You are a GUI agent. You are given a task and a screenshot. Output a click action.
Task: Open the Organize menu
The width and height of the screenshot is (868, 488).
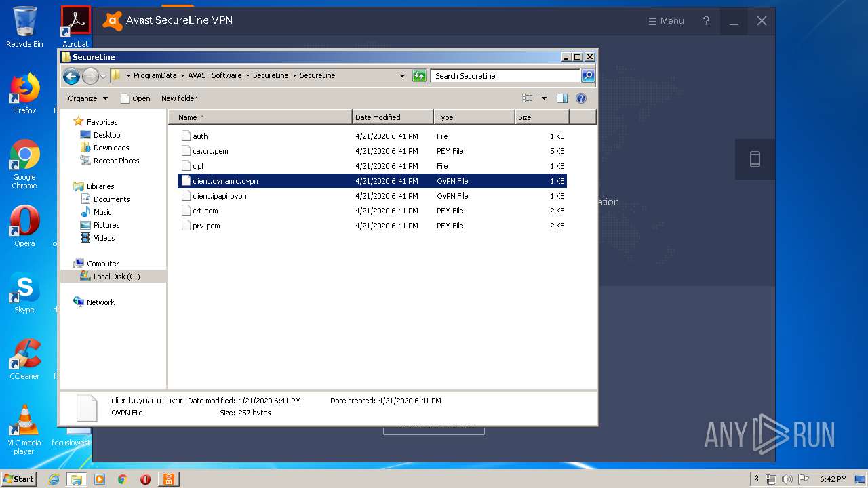87,98
